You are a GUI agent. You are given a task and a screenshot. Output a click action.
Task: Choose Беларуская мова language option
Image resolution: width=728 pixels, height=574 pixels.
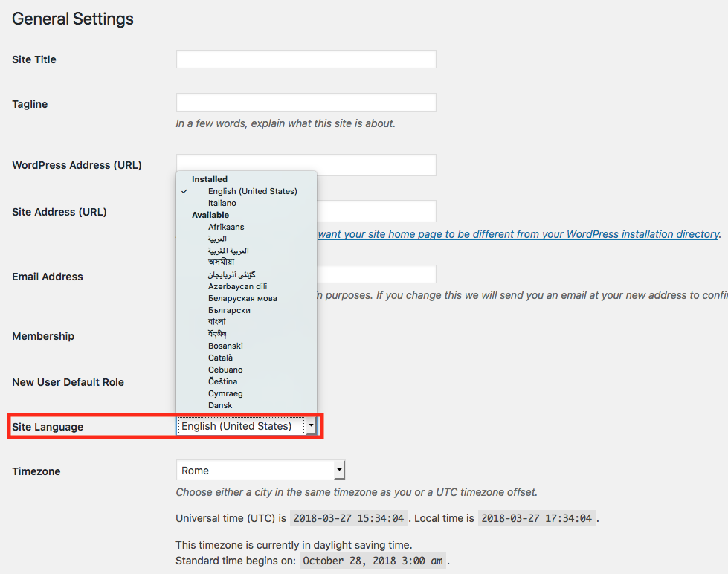[x=242, y=299]
